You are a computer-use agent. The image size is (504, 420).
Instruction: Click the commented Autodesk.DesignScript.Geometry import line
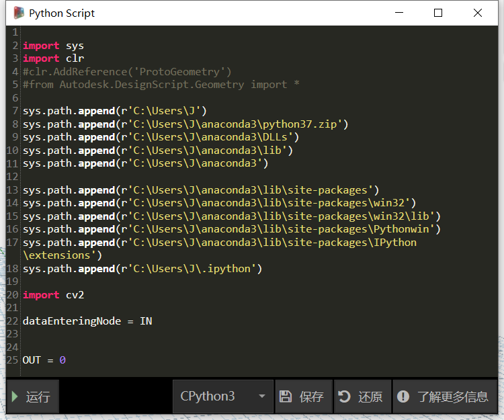(x=161, y=85)
